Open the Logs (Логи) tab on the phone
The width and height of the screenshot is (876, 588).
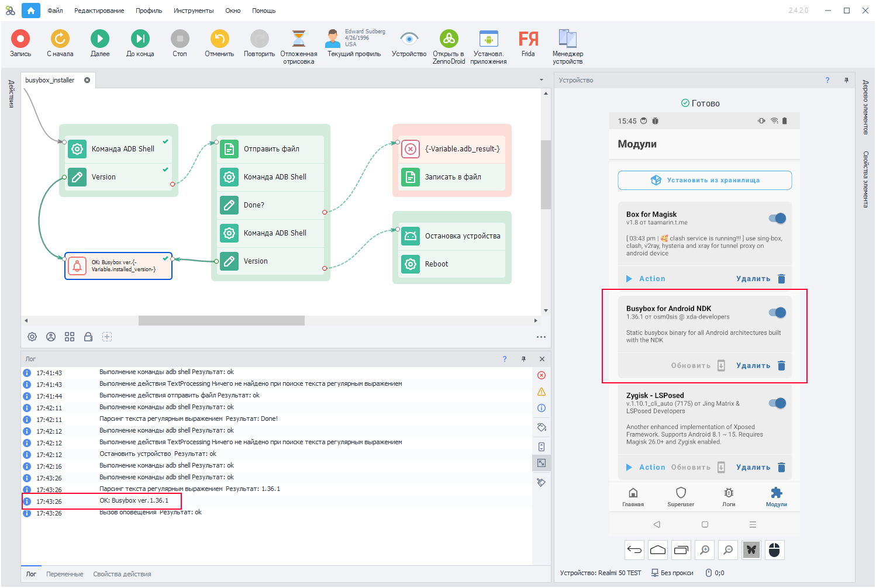(729, 496)
